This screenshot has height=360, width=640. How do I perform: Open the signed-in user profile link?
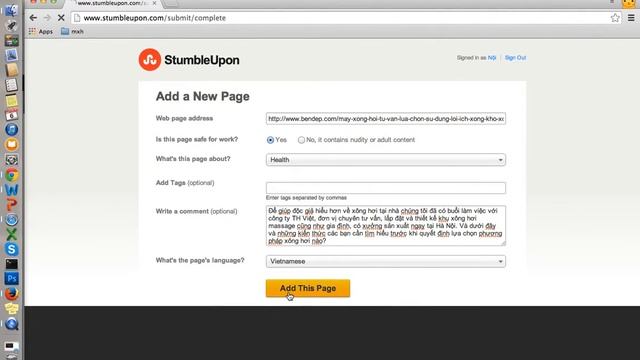click(x=492, y=58)
